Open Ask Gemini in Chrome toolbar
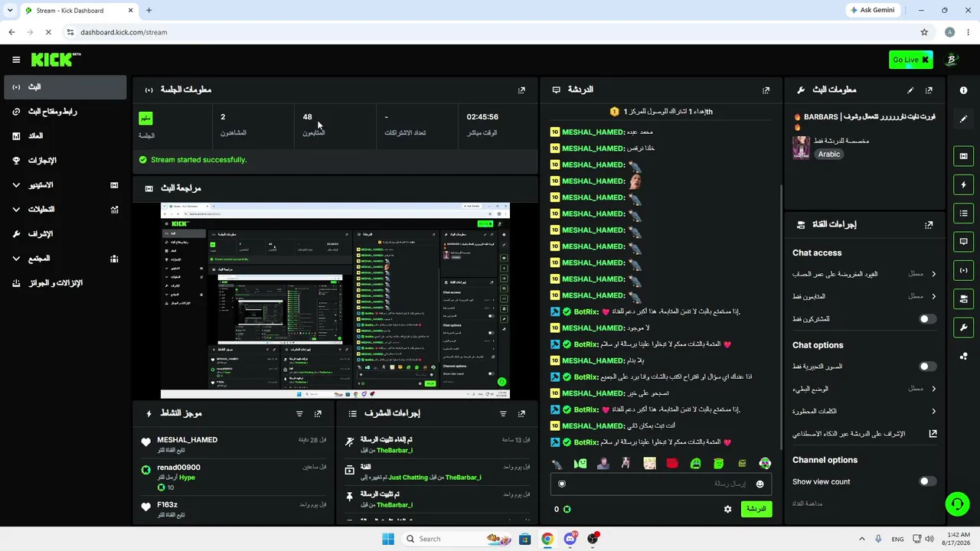The height and width of the screenshot is (551, 980). tap(873, 10)
